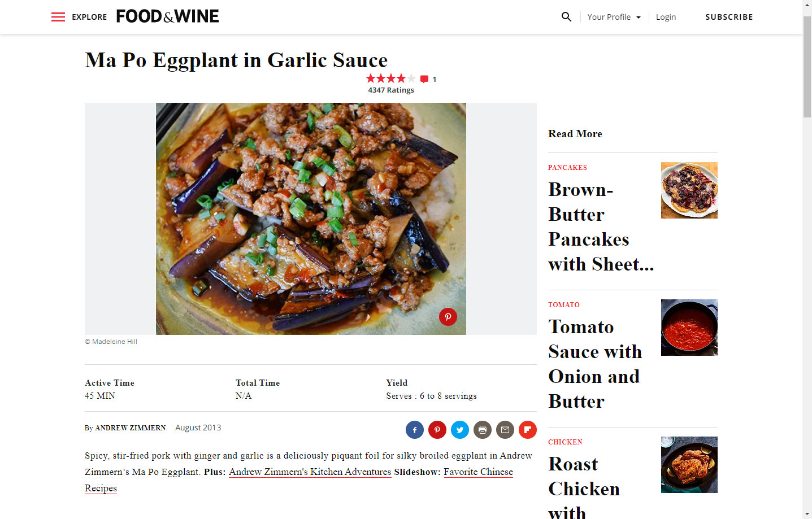Select the Tomato category label
Viewport: 812px width, 519px height.
564,305
